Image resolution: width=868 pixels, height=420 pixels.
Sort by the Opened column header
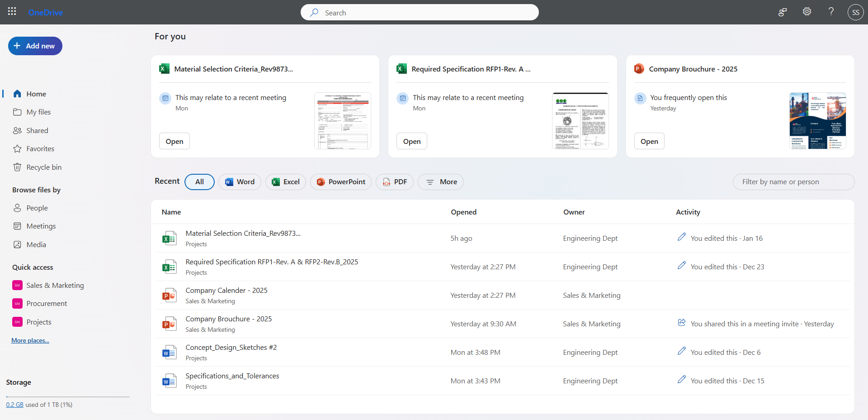click(463, 212)
